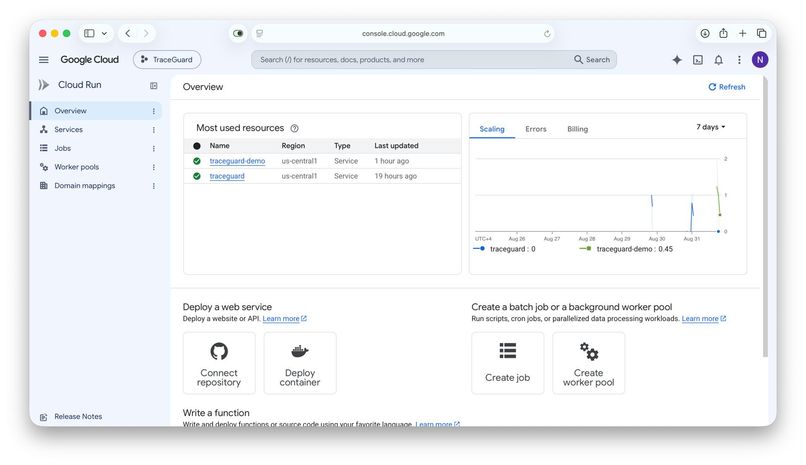Open Domain mappings item more options menu
Viewport: 806px width, 465px height.
[153, 186]
